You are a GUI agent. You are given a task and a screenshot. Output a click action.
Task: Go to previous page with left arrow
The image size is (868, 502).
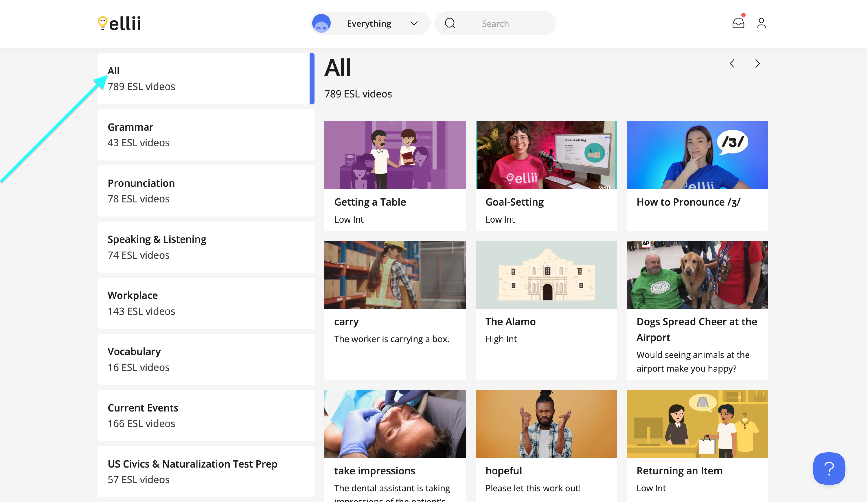pos(732,64)
